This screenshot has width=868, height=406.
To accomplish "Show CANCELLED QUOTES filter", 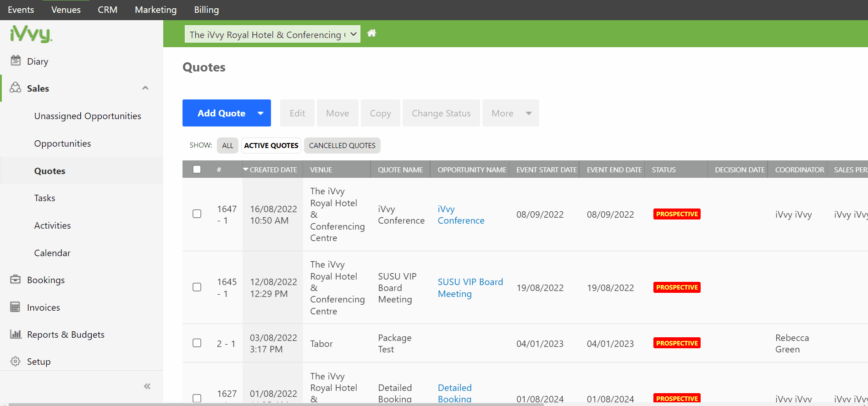I will [342, 145].
